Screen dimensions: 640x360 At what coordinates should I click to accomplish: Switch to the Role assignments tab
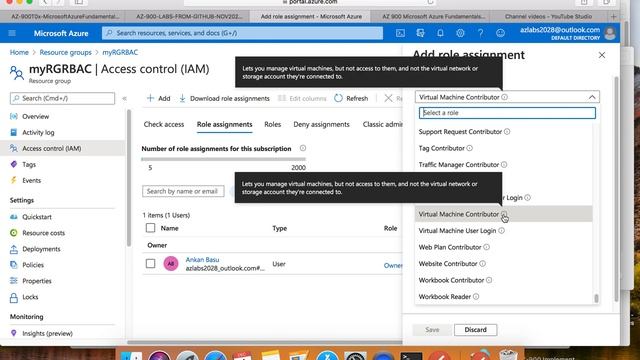(224, 124)
